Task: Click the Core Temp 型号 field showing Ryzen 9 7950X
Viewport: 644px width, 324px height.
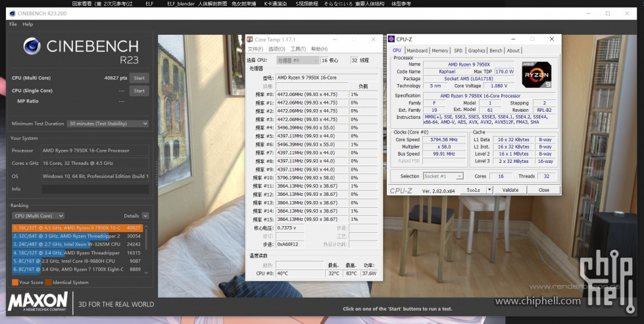Action: coord(326,78)
